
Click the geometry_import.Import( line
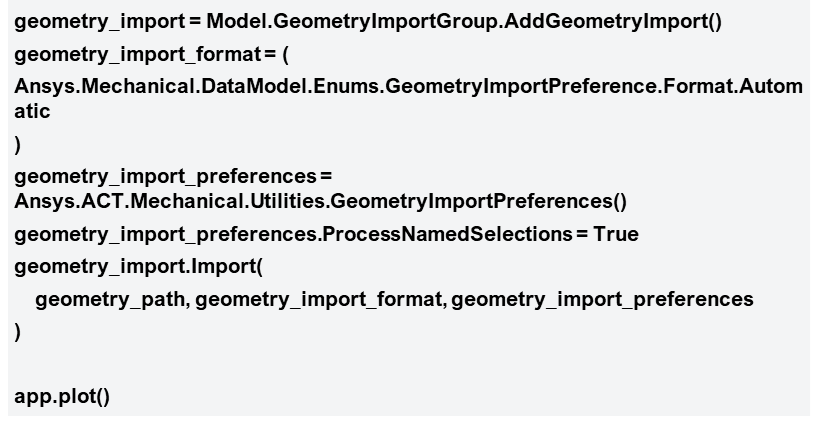(139, 267)
